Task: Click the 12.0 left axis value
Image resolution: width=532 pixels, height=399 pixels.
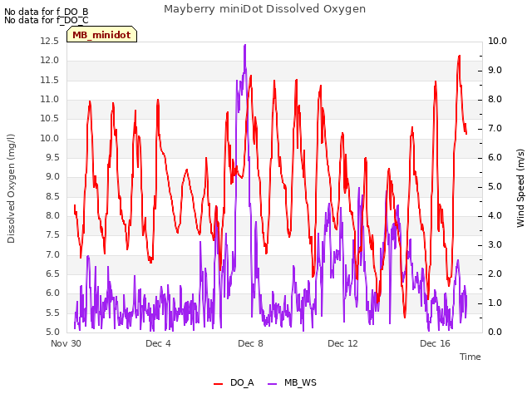Action: tap(50, 61)
